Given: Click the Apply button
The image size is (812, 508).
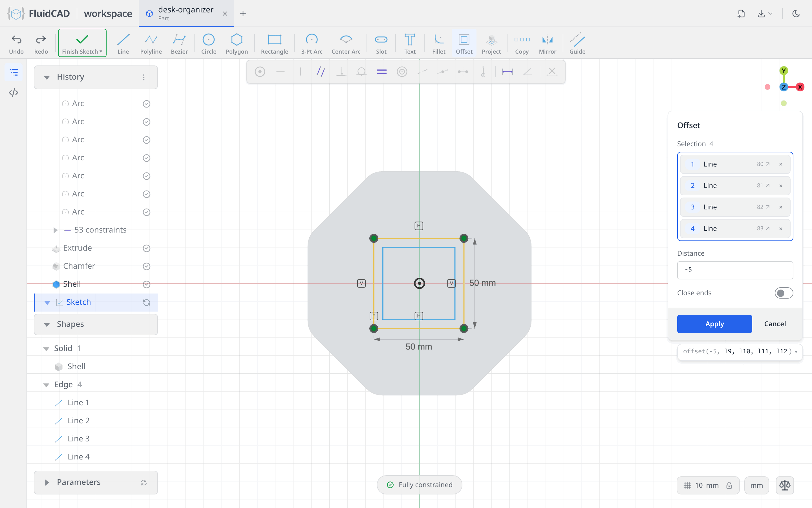Looking at the screenshot, I should [714, 324].
